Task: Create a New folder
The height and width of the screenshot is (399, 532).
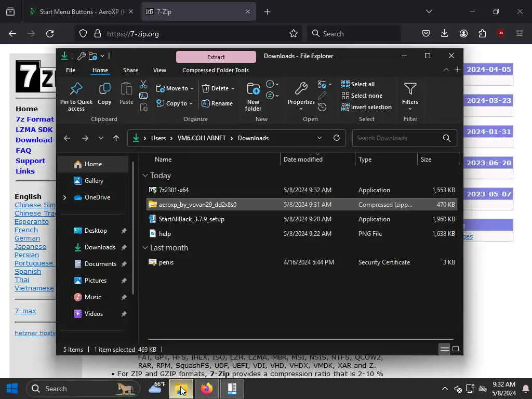Action: 253,97
